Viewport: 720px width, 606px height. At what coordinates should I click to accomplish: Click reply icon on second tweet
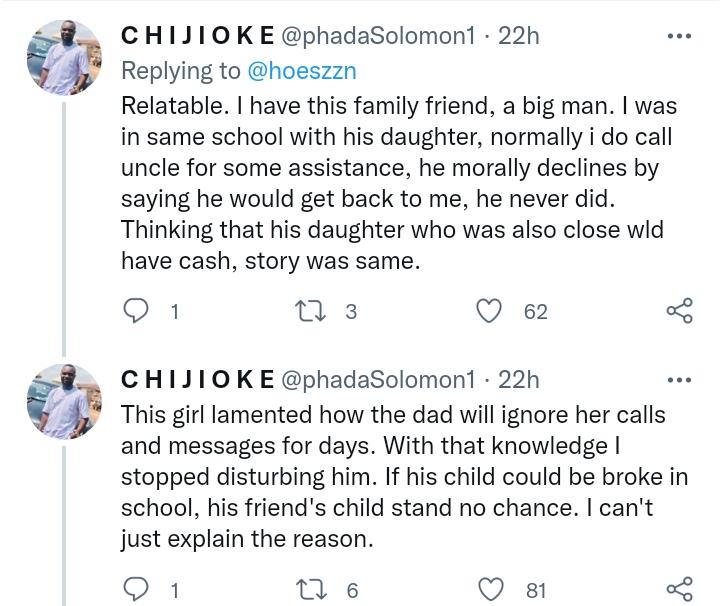point(136,589)
